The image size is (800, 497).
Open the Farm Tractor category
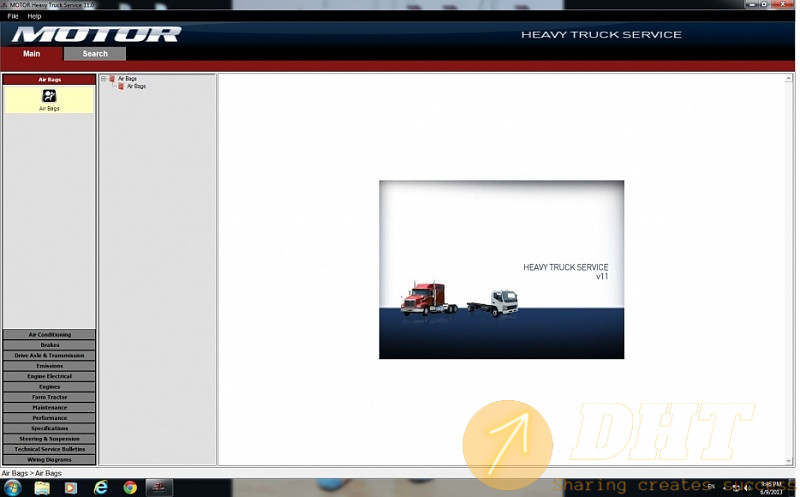click(49, 397)
